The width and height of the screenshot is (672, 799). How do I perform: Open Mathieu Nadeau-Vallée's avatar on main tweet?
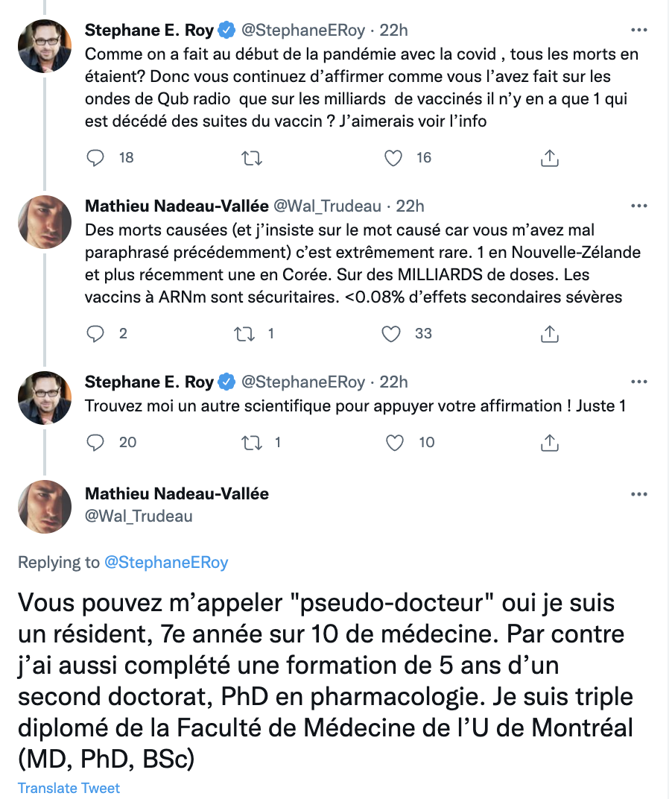pos(45,507)
